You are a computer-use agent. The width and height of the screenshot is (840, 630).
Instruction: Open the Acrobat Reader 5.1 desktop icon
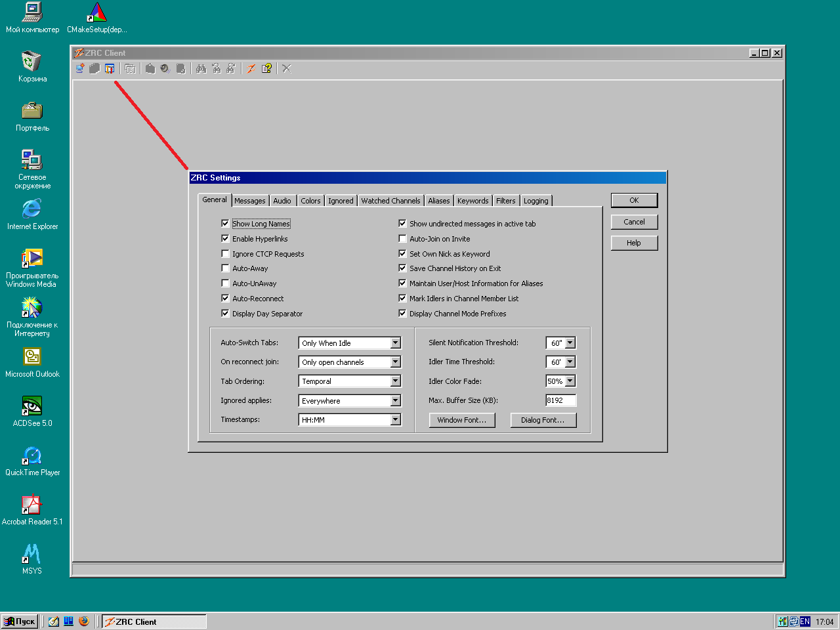pos(32,505)
